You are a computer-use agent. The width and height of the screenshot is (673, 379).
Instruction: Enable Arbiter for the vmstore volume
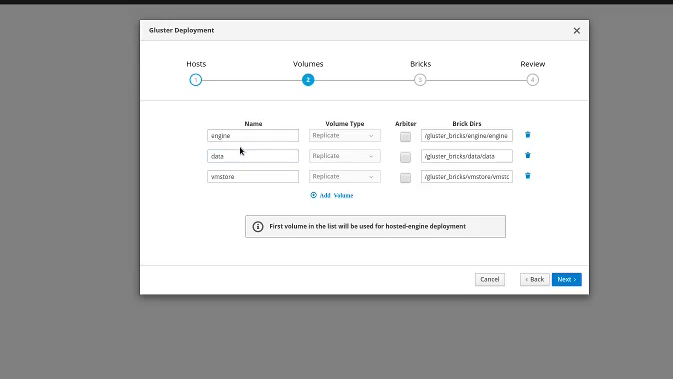pos(405,178)
